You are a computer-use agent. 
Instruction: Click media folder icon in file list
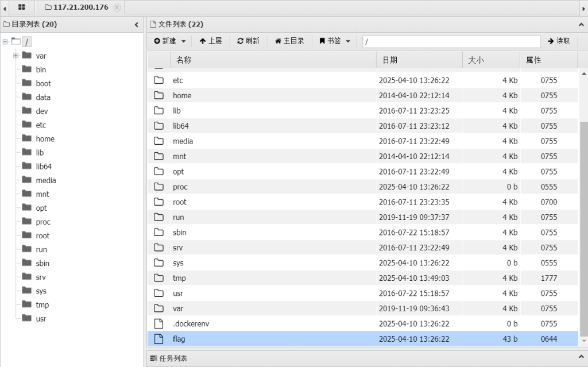pyautogui.click(x=159, y=141)
